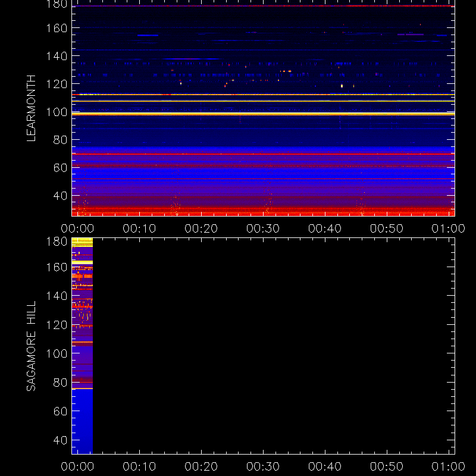Screen dimensions: 476x476
Task: Click the 00:50 time label under Learmonth plot
Action: click(x=387, y=228)
